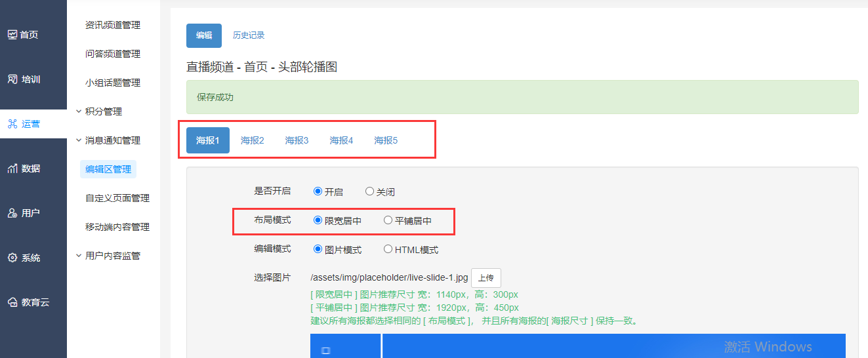Open 小组话题管理 in the submenu

click(113, 83)
